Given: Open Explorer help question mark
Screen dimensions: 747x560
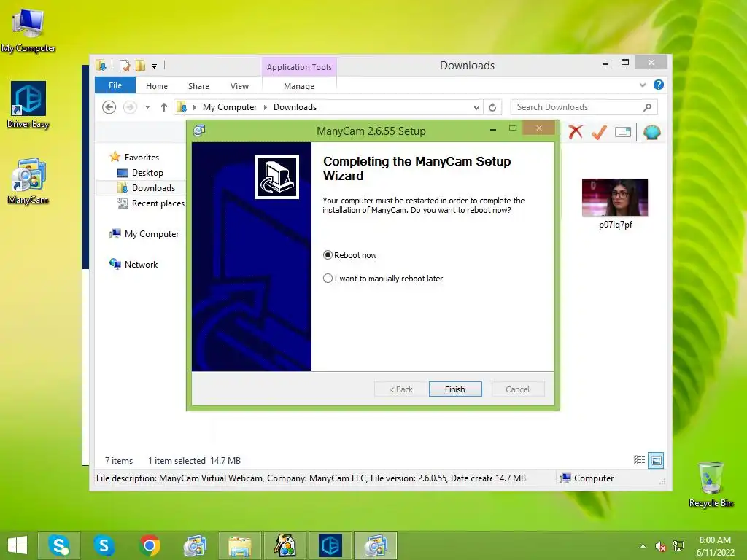Looking at the screenshot, I should click(x=659, y=85).
